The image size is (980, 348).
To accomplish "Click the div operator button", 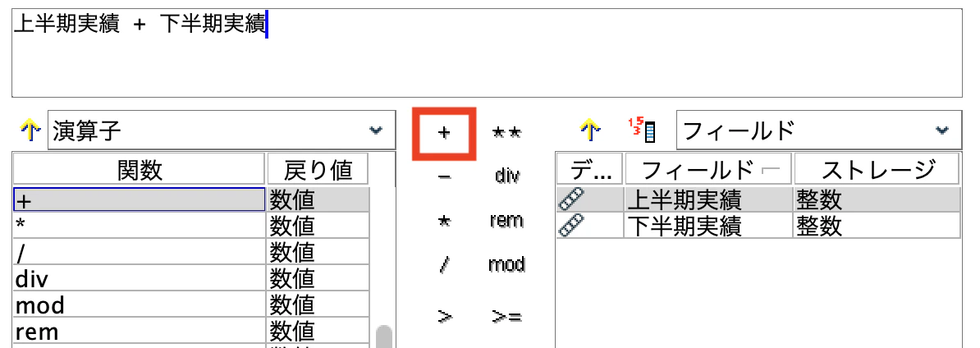I will tap(507, 176).
